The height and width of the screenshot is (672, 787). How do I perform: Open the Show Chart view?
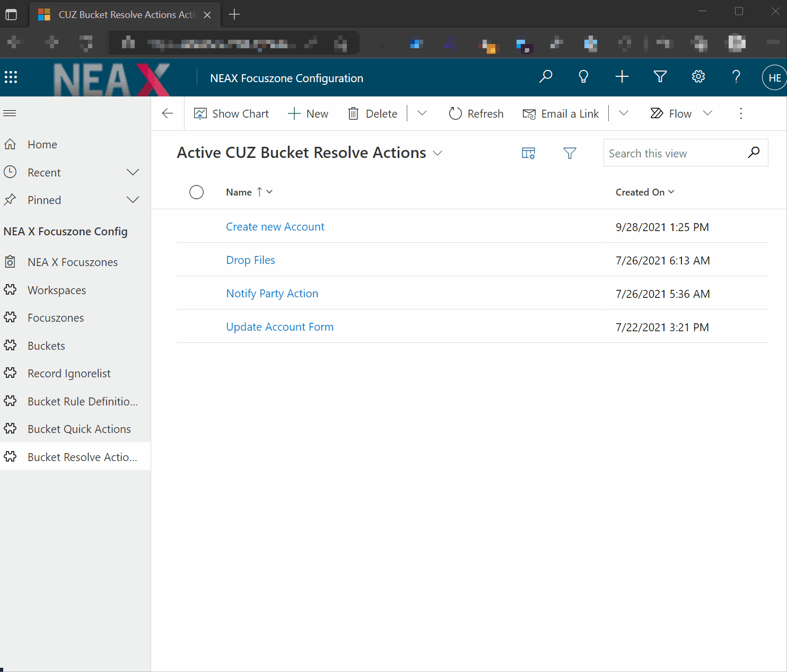[231, 113]
